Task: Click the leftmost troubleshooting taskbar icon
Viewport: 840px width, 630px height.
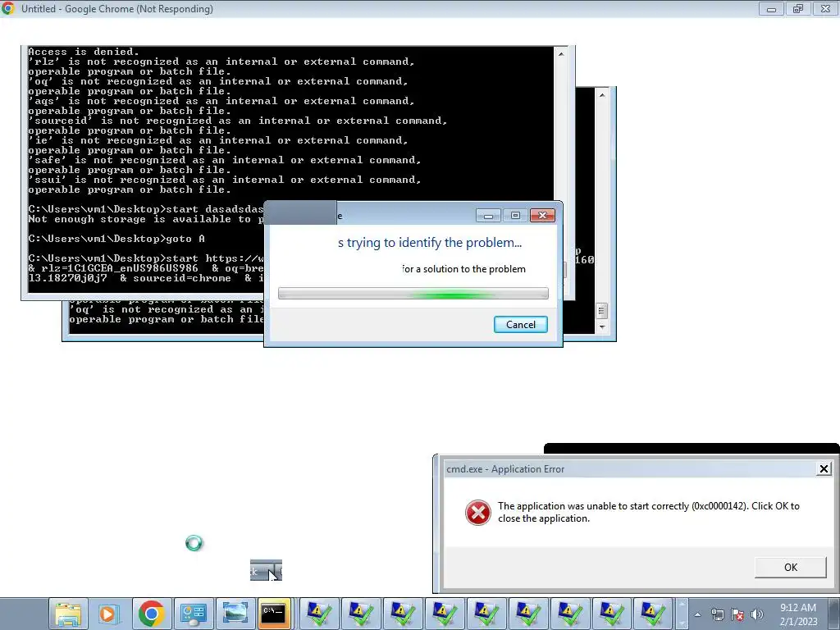Action: [x=319, y=614]
